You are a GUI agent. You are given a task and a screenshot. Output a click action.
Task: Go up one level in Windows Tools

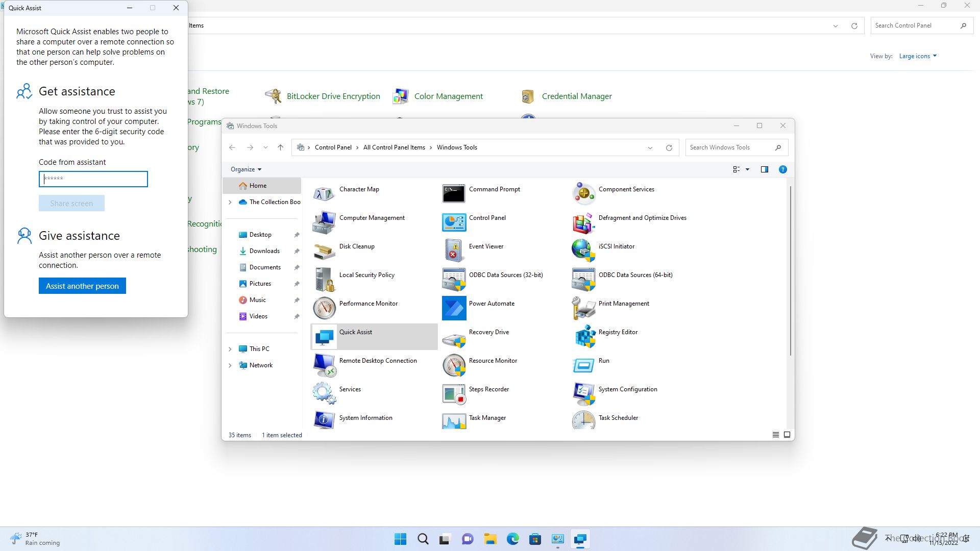(x=280, y=147)
